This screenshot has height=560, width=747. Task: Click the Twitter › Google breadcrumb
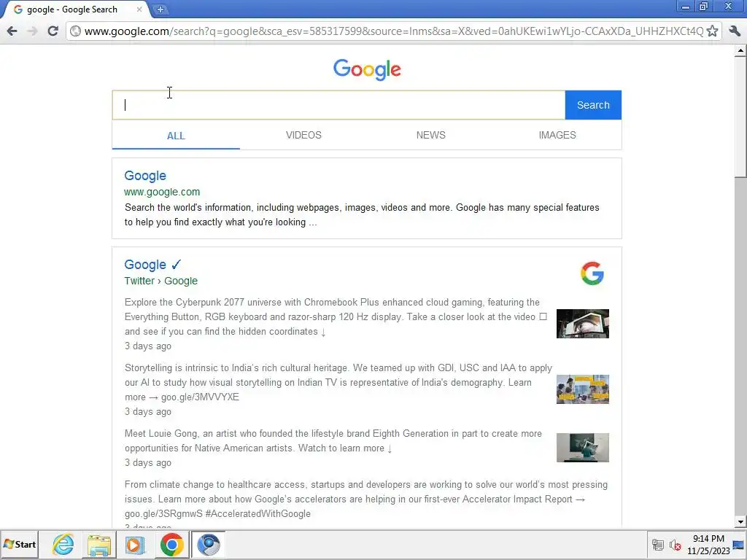(x=161, y=281)
